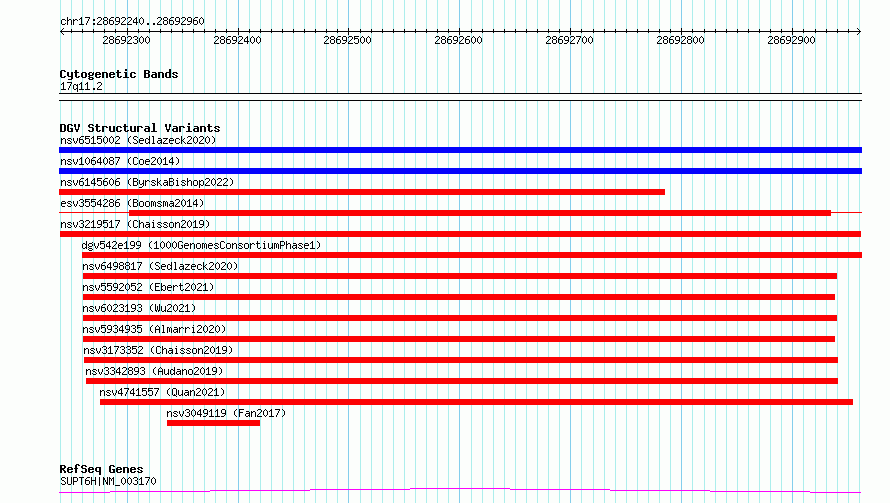Click the left arrowhead of the ruler
The height and width of the screenshot is (503, 890).
coord(62,32)
